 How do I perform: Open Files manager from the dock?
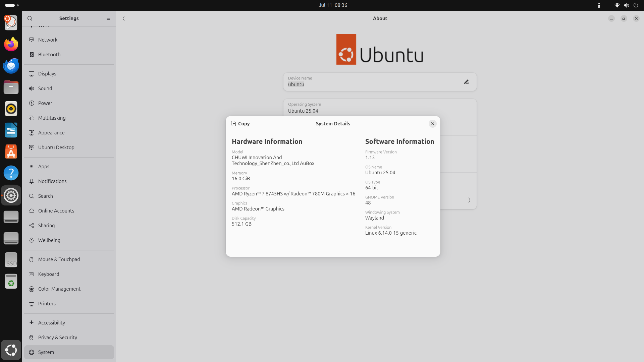tap(11, 87)
